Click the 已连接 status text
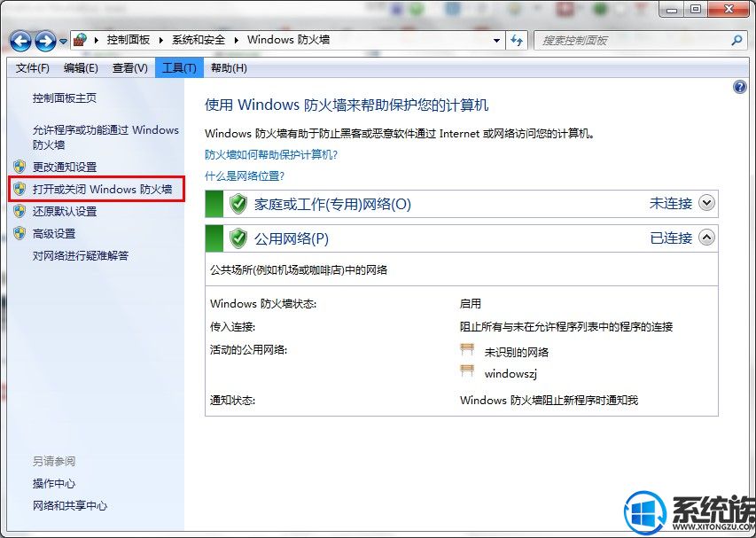The width and height of the screenshot is (756, 538). [x=671, y=238]
